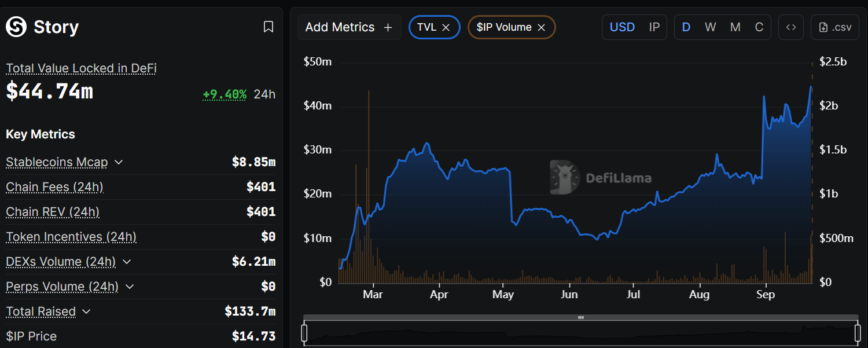The width and height of the screenshot is (868, 348).
Task: Expand the Perps Volume (24h) row
Action: pos(130,287)
